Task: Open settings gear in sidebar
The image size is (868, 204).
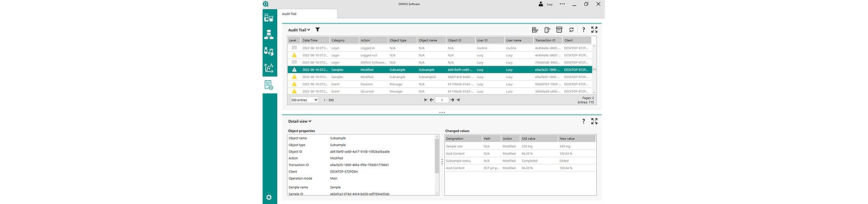Action: point(269,197)
